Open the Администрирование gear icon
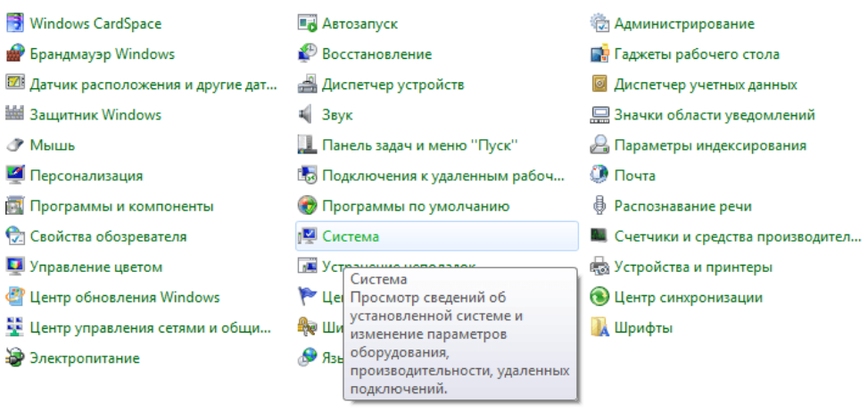This screenshot has height=419, width=868. (599, 24)
